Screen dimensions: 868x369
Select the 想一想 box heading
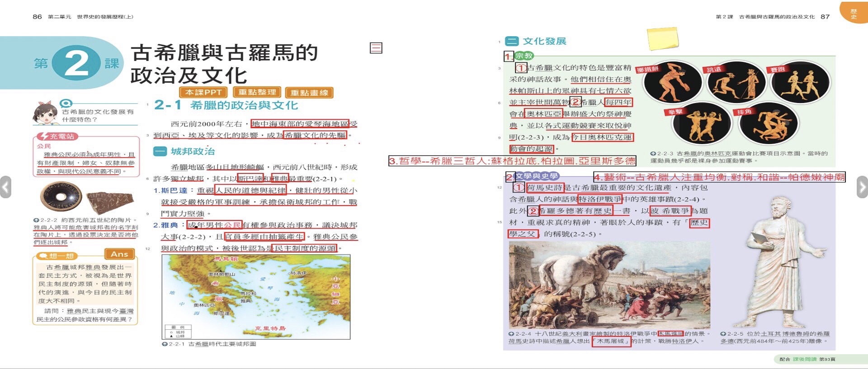tap(57, 256)
